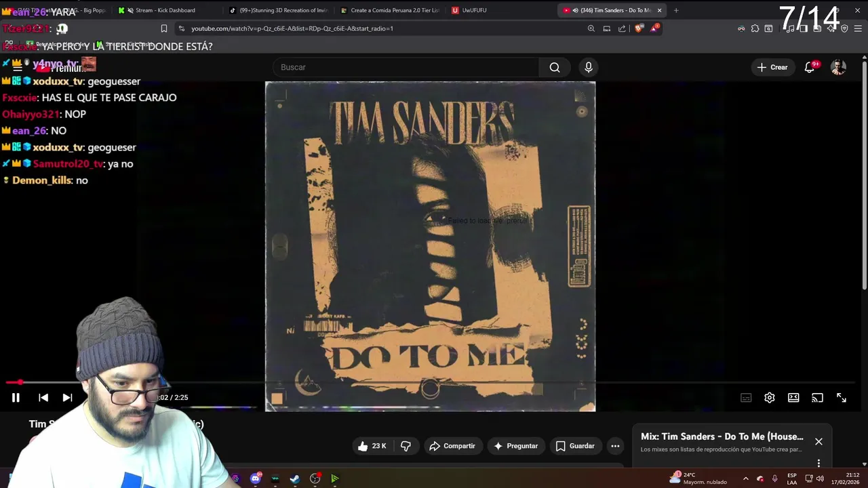Cast video to a TV
The width and height of the screenshot is (868, 488).
tap(817, 398)
